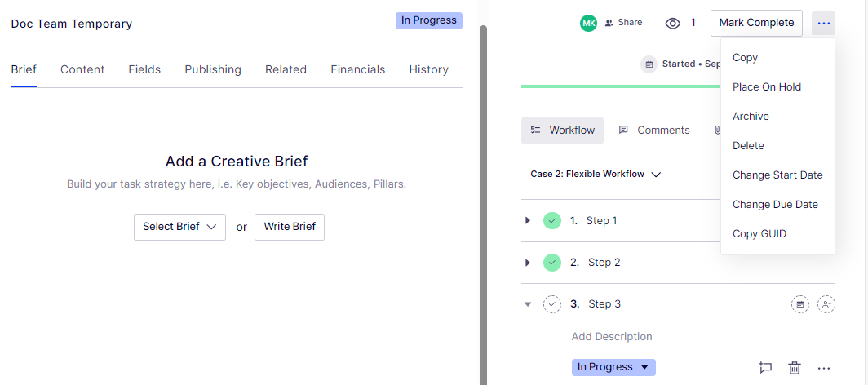
Task: Select Place On Hold menu option
Action: [x=767, y=87]
